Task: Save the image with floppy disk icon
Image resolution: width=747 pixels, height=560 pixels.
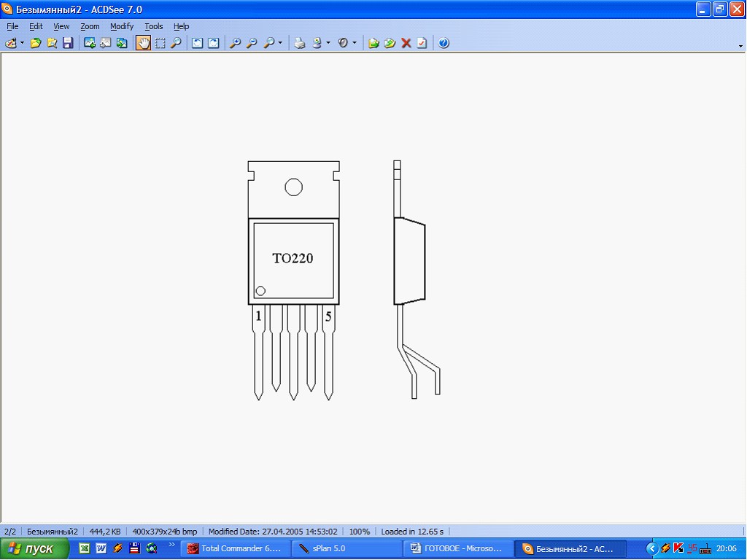Action: pos(68,43)
